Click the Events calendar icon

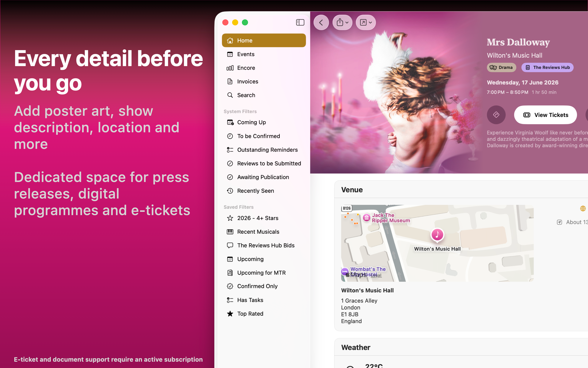(230, 54)
